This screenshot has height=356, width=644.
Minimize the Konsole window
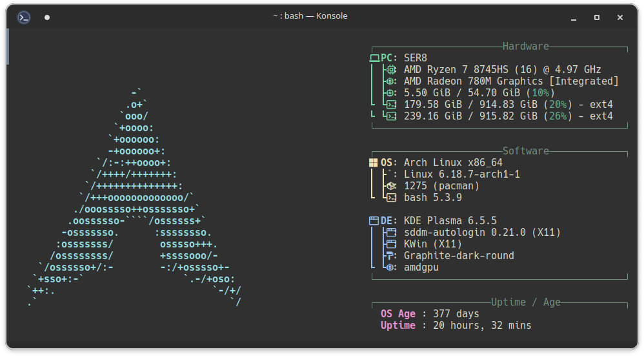[x=574, y=17]
